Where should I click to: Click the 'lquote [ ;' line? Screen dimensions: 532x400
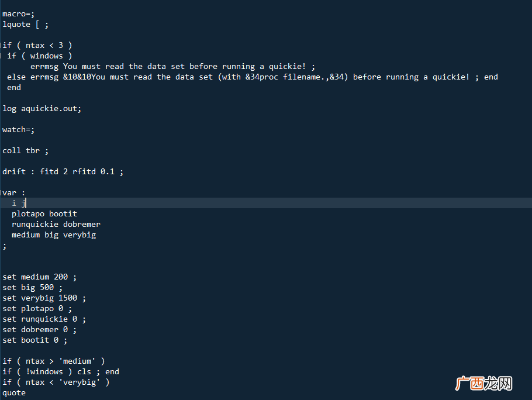click(x=26, y=25)
